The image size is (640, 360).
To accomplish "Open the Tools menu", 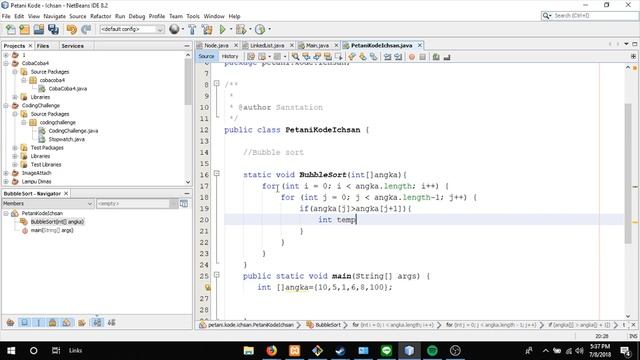I will coord(193,16).
